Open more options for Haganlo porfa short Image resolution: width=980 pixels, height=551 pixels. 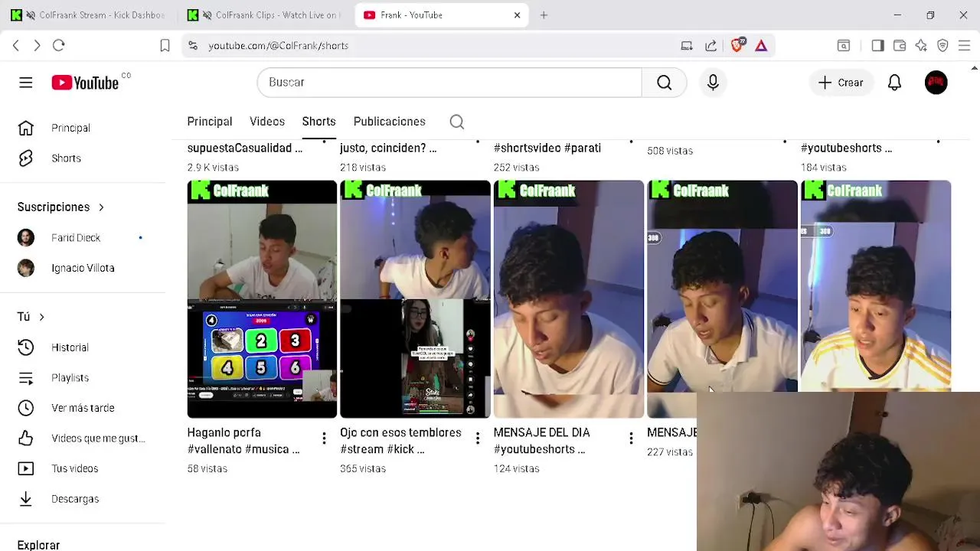pos(324,439)
